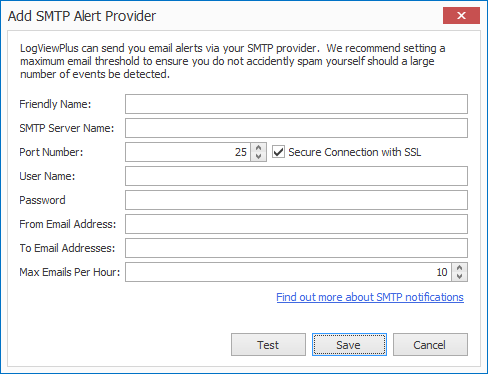Click the To Email Addresses label
This screenshot has width=488, height=374.
coord(67,248)
